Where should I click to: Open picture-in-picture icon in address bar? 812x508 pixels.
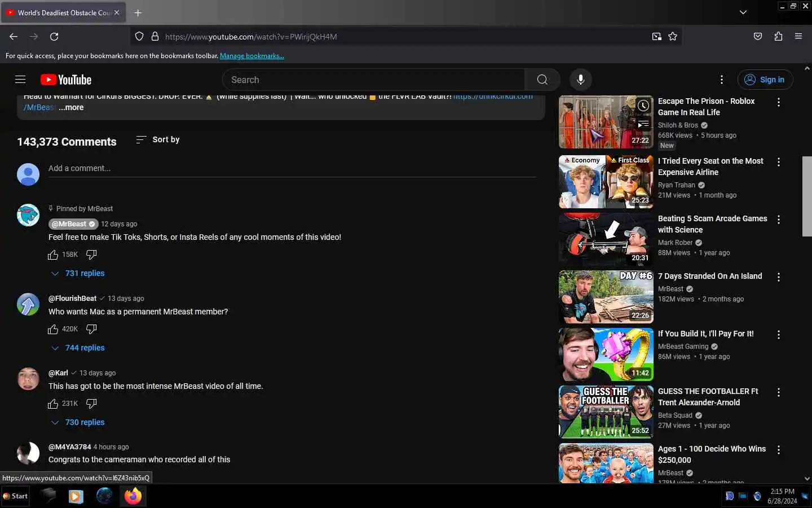click(x=657, y=37)
